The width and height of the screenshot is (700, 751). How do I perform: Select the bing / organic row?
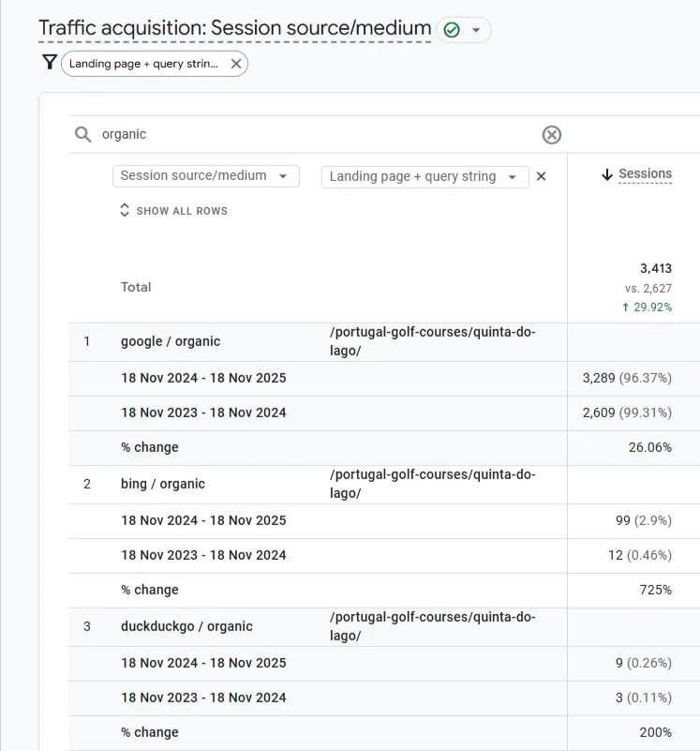point(161,483)
